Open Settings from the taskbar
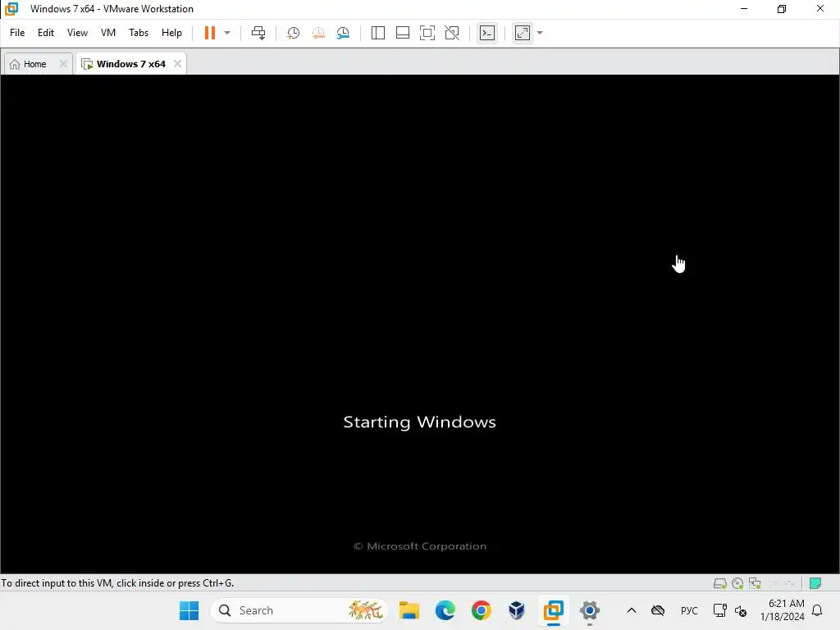840x630 pixels. tap(589, 610)
